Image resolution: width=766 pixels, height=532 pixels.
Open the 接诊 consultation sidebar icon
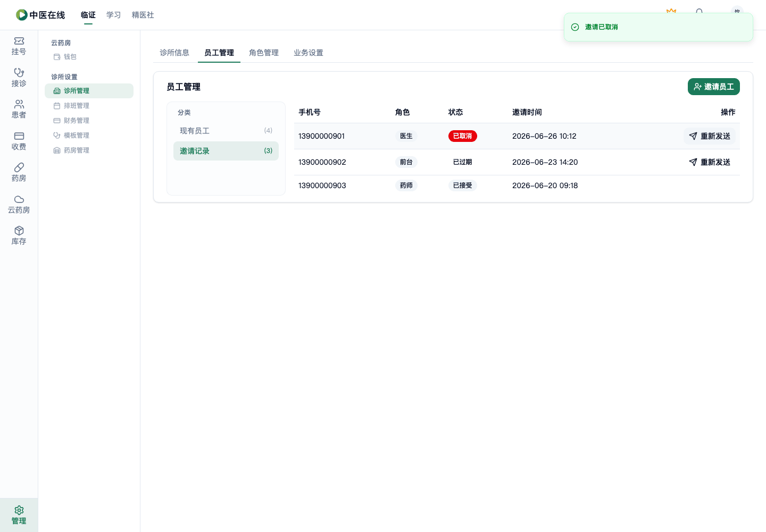coord(19,78)
